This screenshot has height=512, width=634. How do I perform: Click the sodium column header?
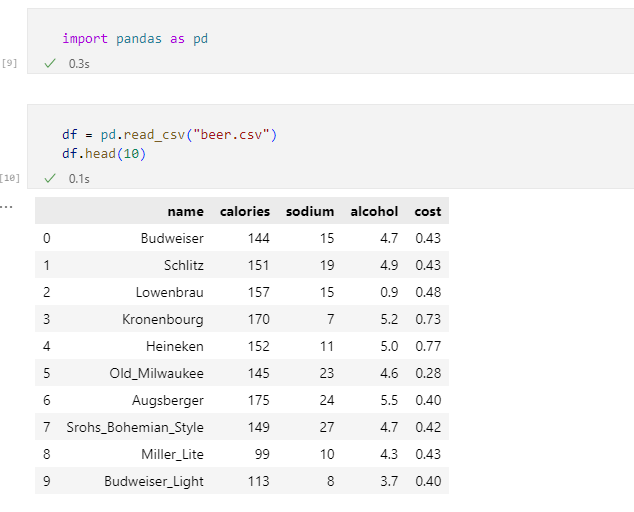[x=310, y=211]
